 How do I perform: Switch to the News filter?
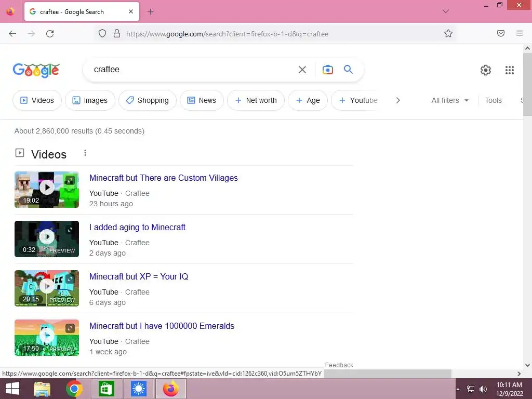202,100
